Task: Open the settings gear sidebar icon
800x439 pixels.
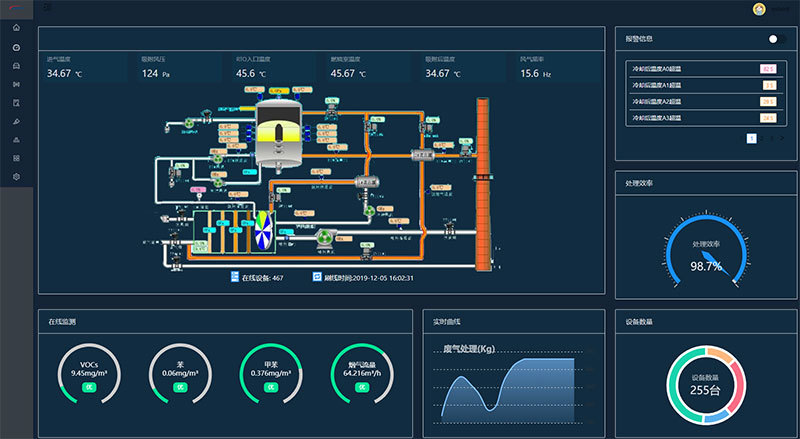Action: (x=16, y=177)
